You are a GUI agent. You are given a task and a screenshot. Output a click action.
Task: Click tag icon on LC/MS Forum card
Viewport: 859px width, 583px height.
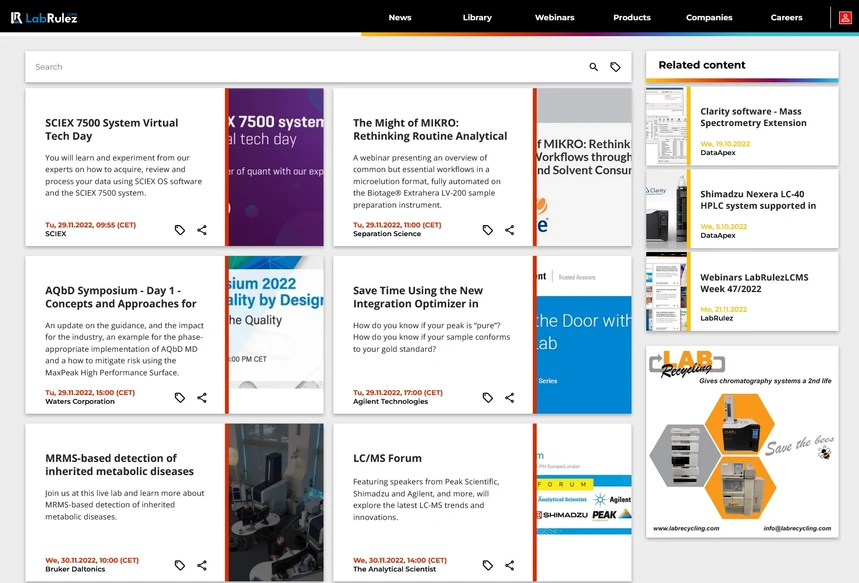488,565
